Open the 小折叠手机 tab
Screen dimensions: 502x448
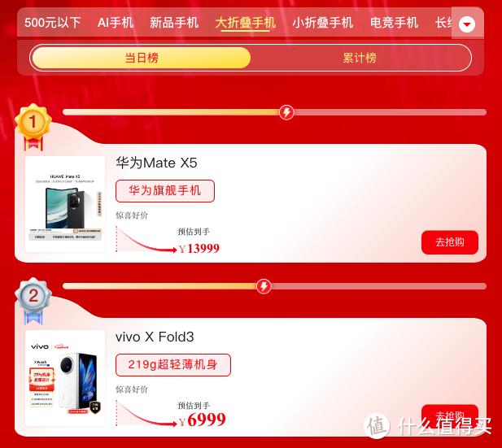coord(323,23)
